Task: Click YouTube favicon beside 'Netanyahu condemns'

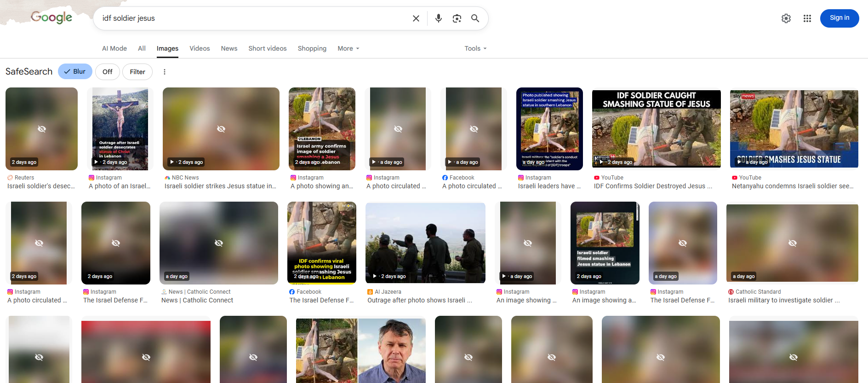Action: coord(735,178)
